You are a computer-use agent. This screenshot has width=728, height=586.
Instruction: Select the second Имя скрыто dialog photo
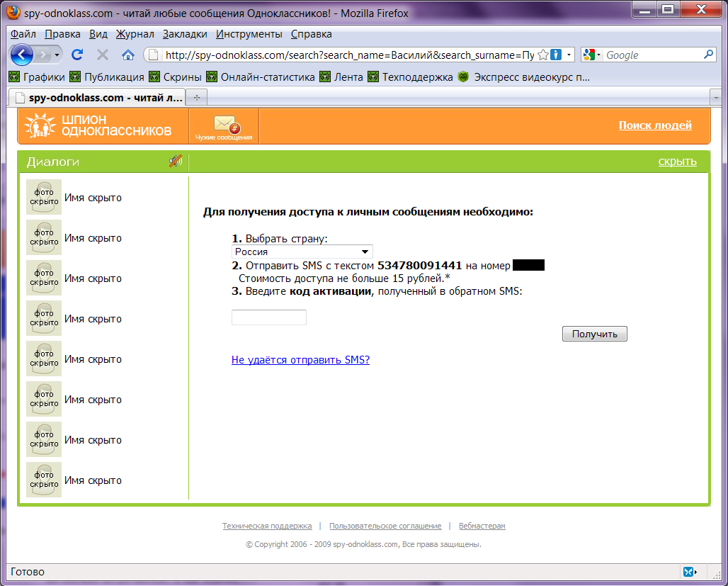coord(44,237)
